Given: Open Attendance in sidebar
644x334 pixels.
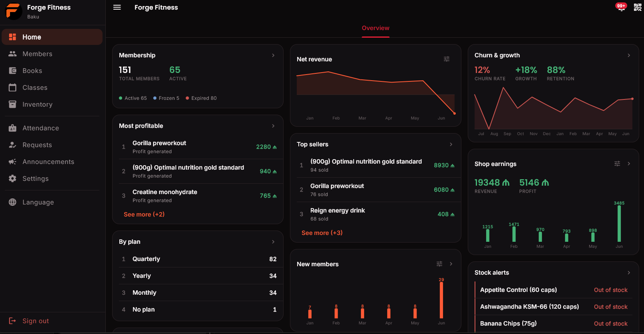Looking at the screenshot, I should coord(52,128).
